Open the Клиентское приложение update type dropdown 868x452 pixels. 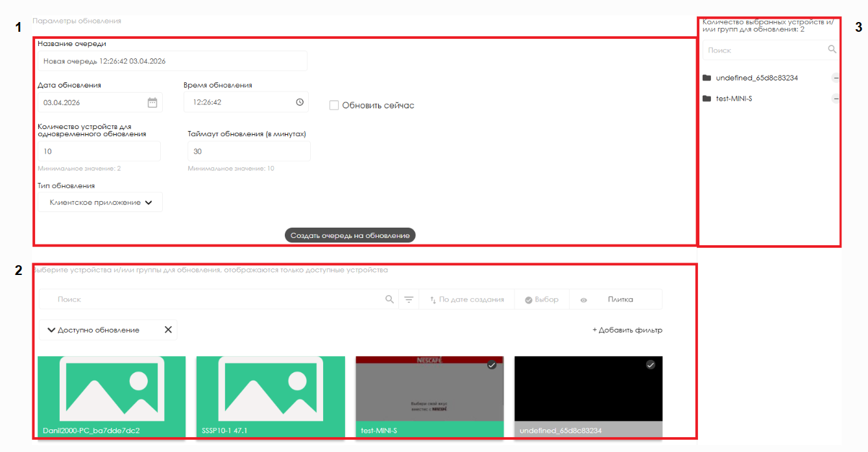pos(101,202)
